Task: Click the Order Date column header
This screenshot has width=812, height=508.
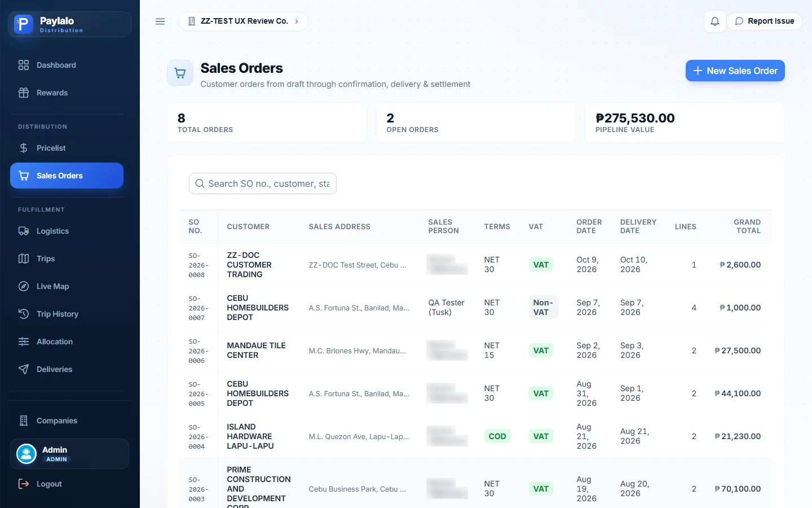Action: tap(589, 226)
